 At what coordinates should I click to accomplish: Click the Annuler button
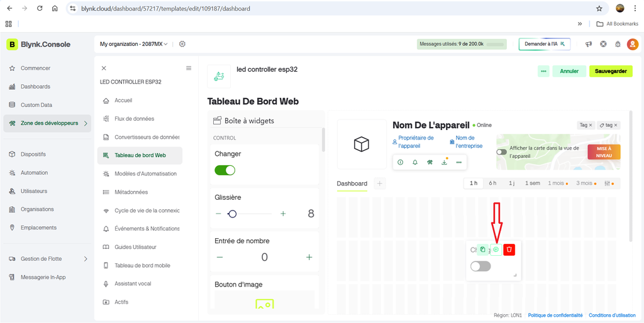(569, 71)
